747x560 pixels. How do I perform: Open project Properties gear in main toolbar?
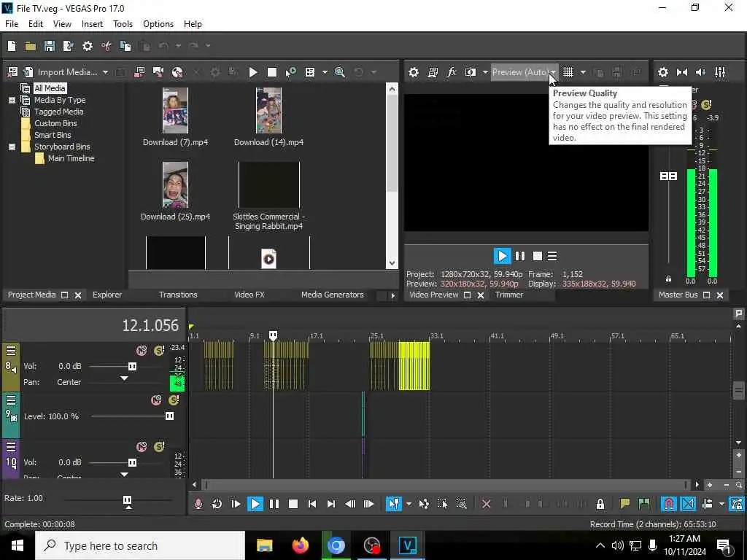[88, 46]
